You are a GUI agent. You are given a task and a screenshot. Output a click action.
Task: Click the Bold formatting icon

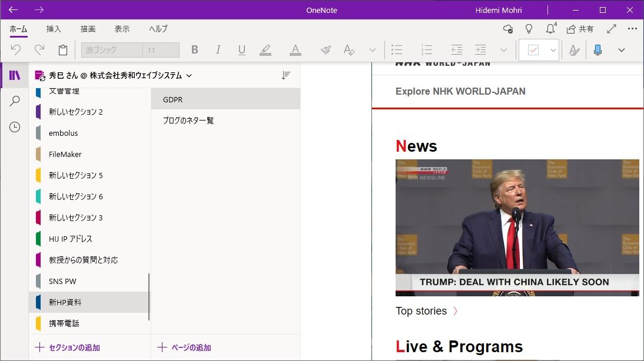point(195,50)
